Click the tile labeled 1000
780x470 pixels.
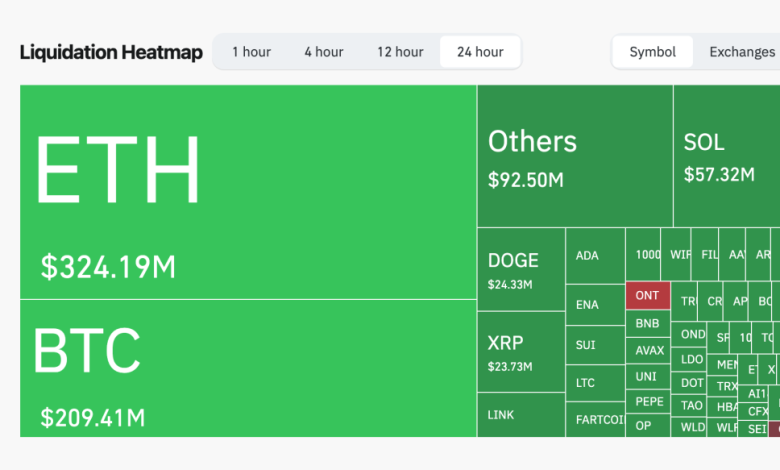(643, 255)
